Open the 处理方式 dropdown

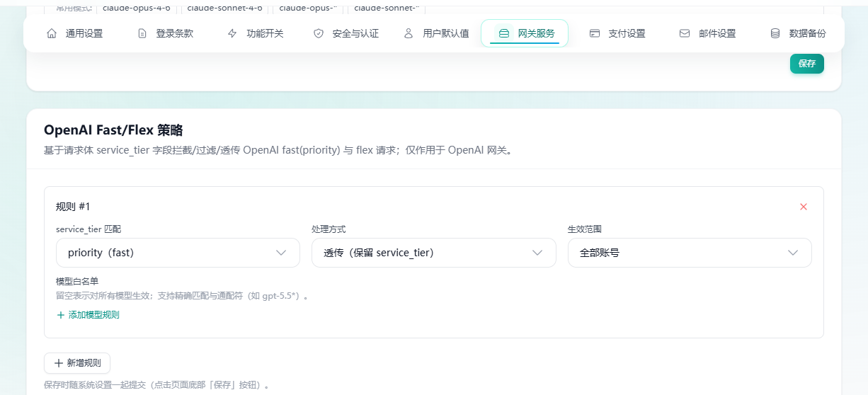click(x=434, y=253)
